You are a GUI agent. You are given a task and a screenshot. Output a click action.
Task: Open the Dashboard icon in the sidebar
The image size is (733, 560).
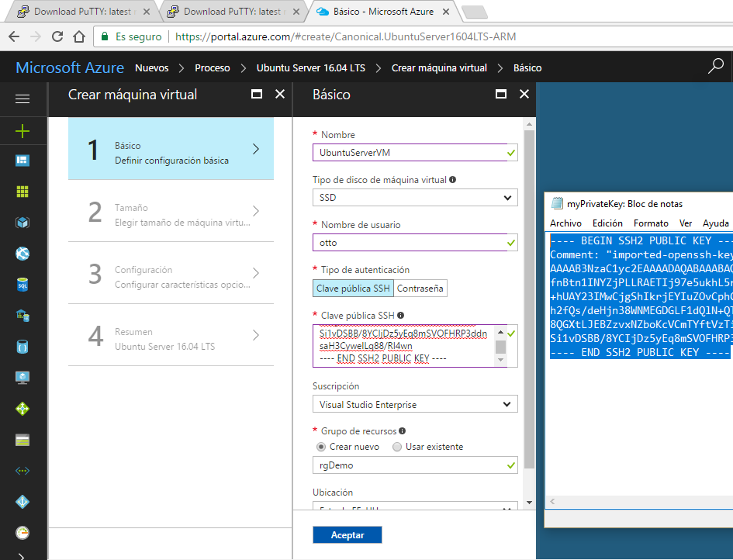pyautogui.click(x=22, y=161)
